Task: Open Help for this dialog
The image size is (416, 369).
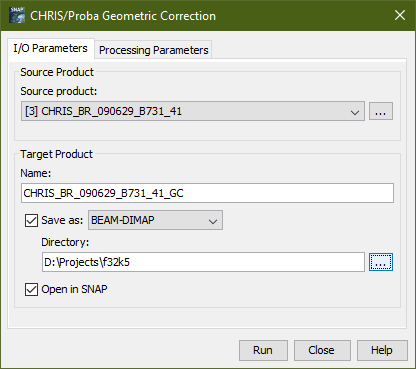Action: 382,350
